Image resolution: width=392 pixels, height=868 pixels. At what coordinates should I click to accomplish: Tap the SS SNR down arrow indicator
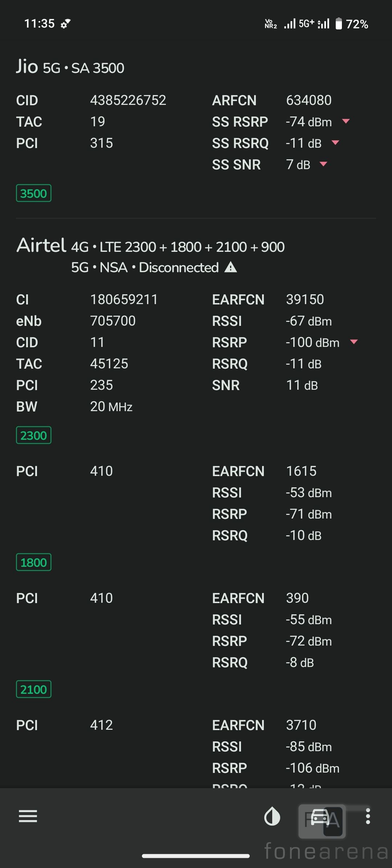[323, 164]
